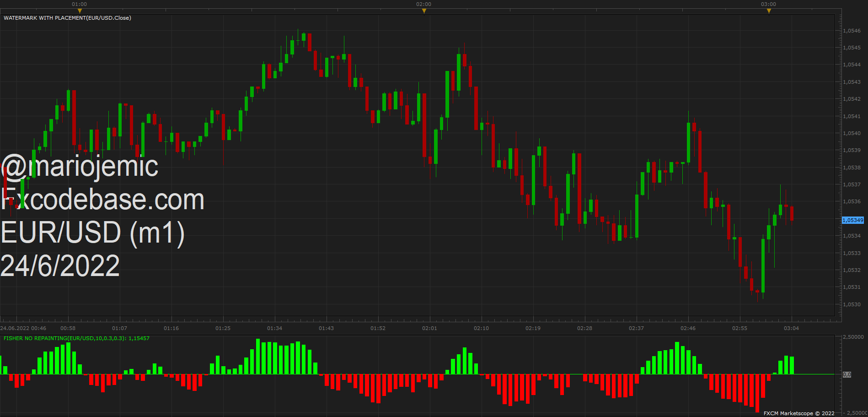Click the 1,0538 price axis label
The height and width of the screenshot is (417, 868).
[x=852, y=168]
